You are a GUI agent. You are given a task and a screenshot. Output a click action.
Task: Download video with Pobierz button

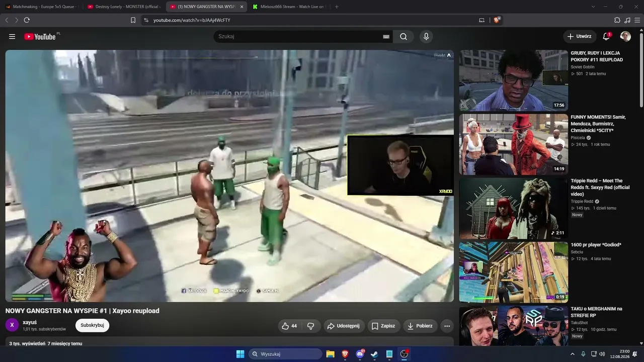420,326
